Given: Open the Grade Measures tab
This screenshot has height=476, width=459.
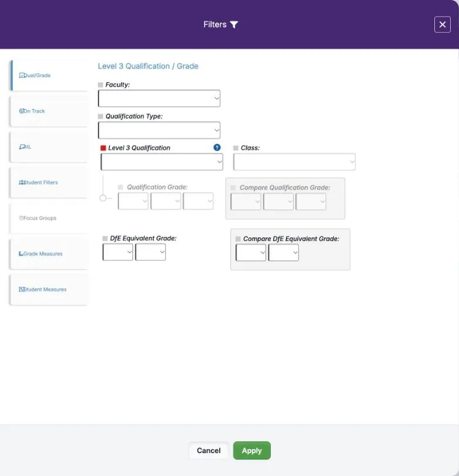Looking at the screenshot, I should click(x=49, y=254).
